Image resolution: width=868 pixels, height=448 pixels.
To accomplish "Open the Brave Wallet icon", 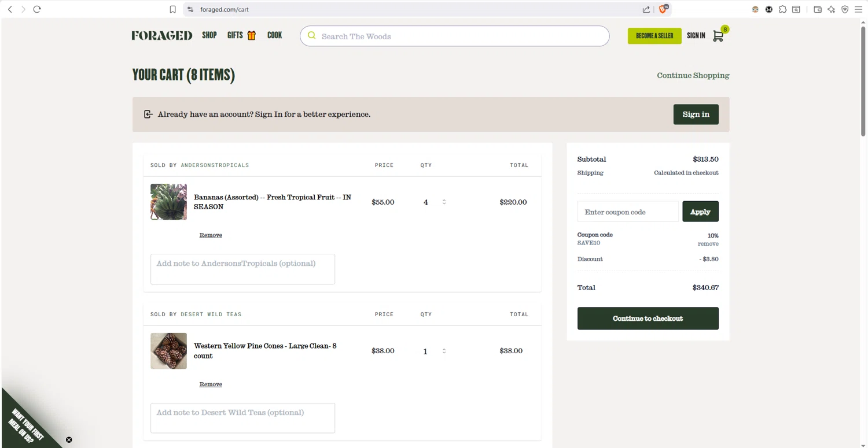I will pyautogui.click(x=818, y=9).
